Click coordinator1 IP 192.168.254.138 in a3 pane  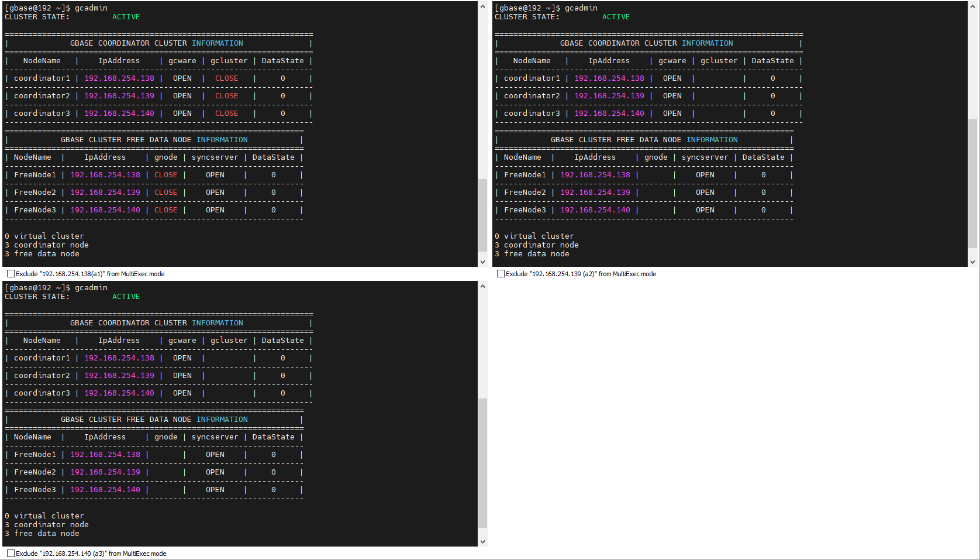(x=119, y=358)
